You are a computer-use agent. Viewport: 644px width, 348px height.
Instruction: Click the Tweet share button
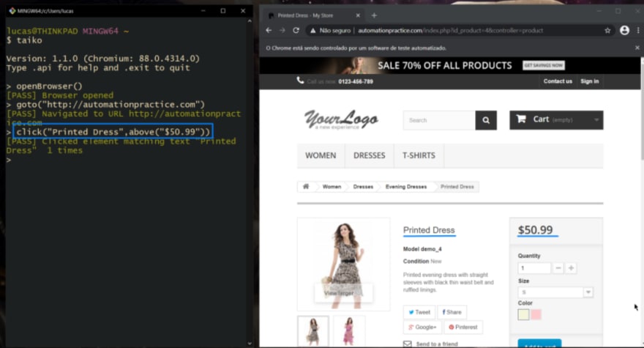[x=419, y=312]
